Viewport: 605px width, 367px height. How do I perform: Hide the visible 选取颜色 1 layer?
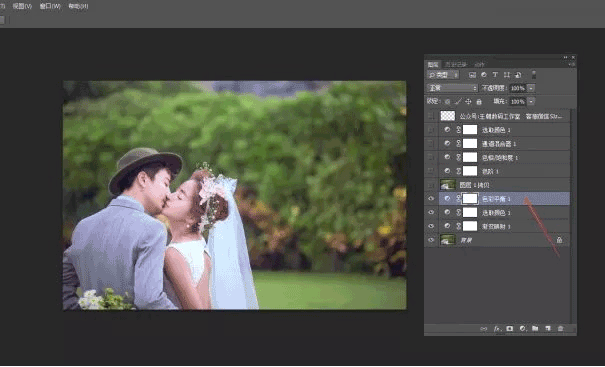click(x=431, y=213)
